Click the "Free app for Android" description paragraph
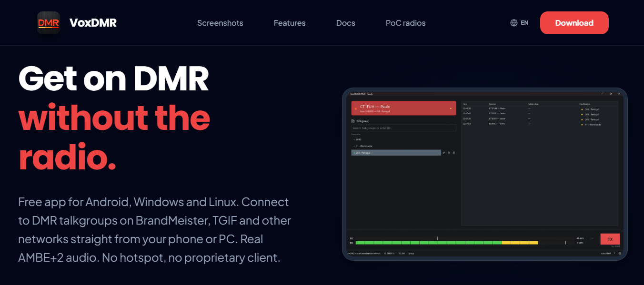Screen dimensions: 644x285 (155, 230)
